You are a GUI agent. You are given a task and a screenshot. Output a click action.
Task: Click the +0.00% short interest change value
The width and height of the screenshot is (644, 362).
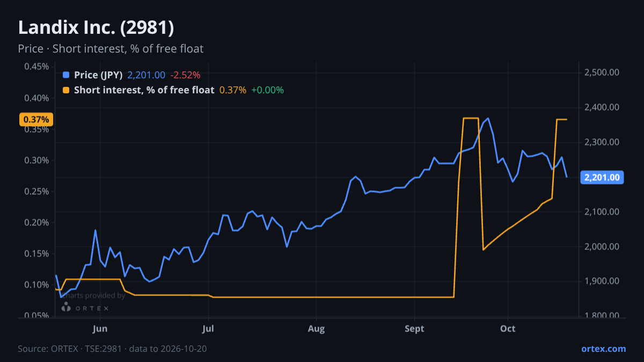(x=267, y=90)
